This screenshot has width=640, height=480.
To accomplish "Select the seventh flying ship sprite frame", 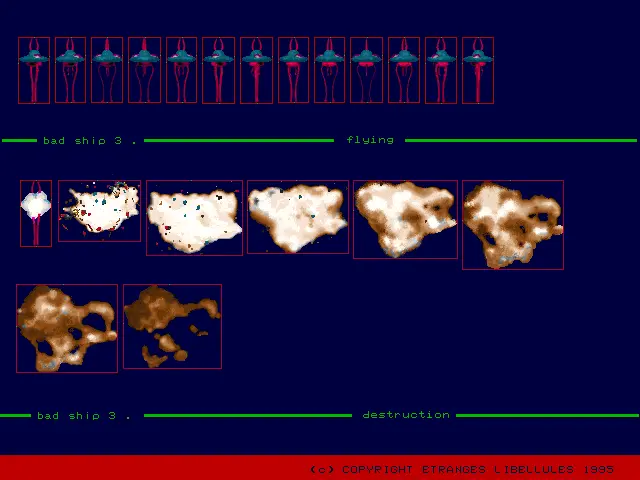I will coord(256,70).
